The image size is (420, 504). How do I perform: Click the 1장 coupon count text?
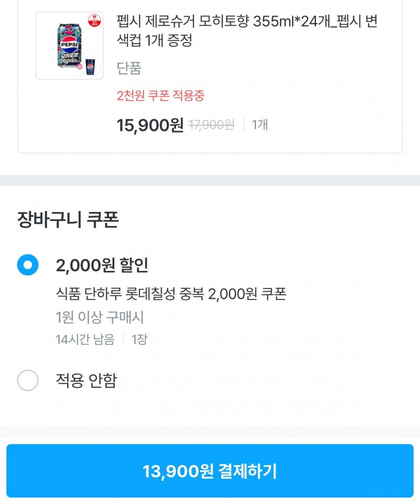pos(139,340)
